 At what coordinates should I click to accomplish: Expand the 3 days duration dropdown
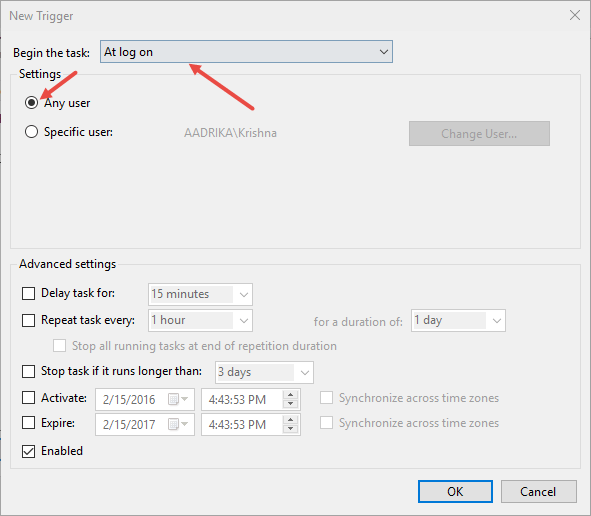point(264,372)
